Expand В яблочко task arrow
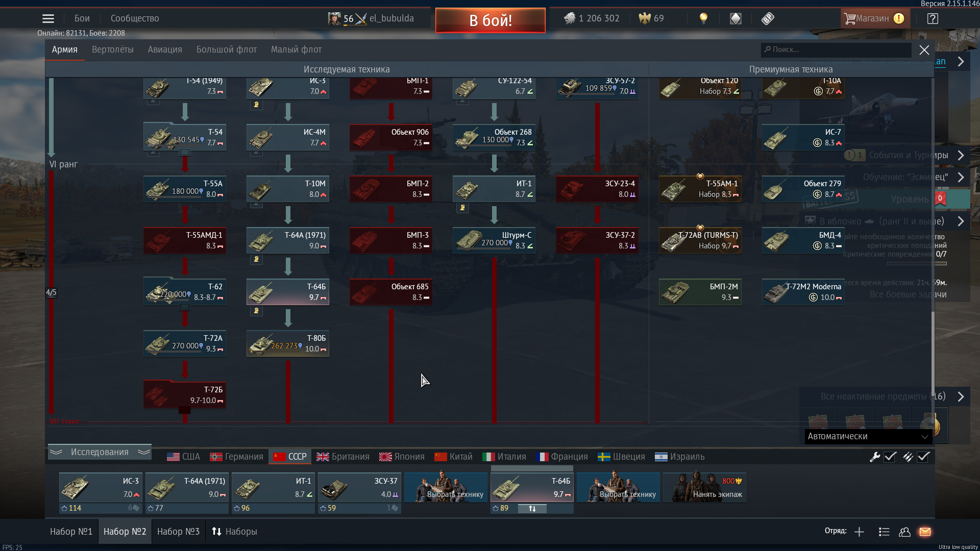Viewport: 980px width, 551px height. (961, 221)
